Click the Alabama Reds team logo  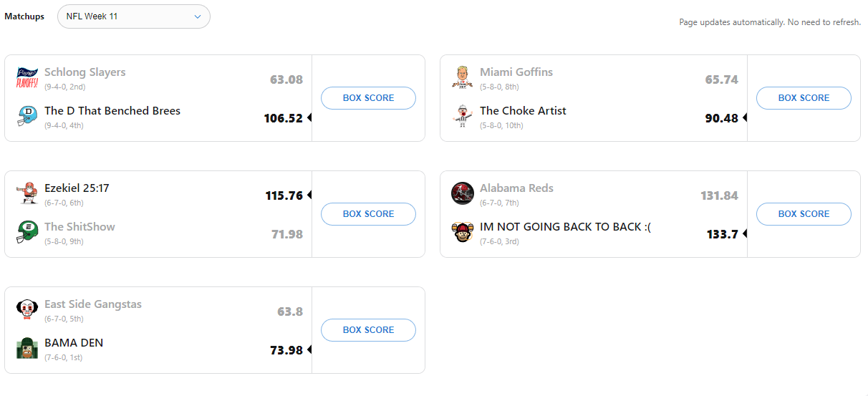(462, 193)
